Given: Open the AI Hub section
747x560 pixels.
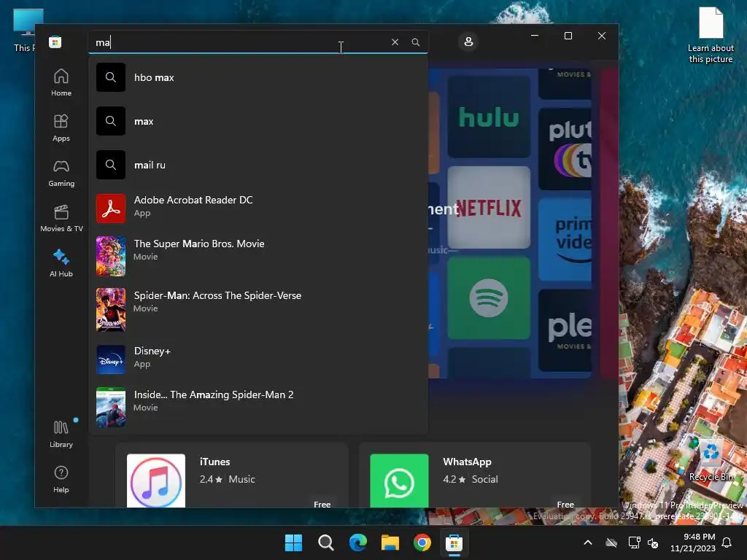Looking at the screenshot, I should pos(61,262).
